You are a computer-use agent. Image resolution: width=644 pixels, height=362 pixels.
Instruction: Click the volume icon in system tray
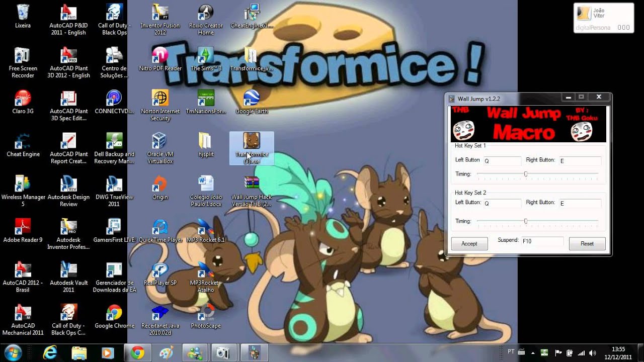(592, 353)
